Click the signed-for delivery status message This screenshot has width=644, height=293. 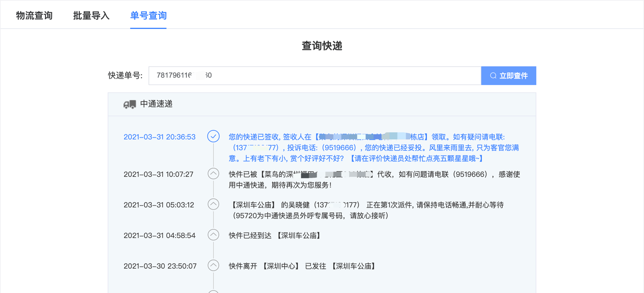373,148
